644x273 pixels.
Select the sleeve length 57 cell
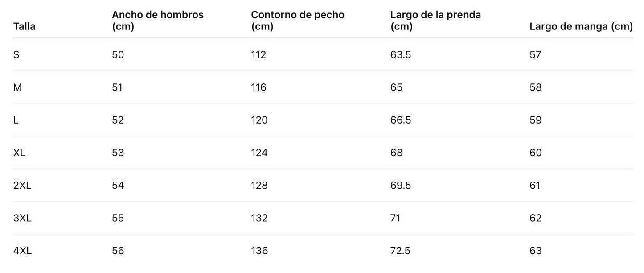point(535,55)
